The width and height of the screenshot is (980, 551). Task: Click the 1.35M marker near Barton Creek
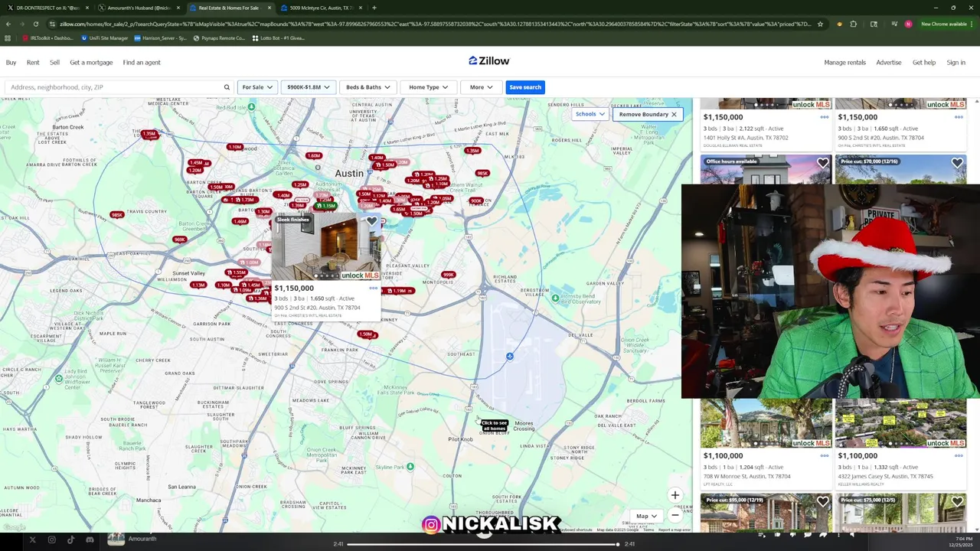[149, 134]
